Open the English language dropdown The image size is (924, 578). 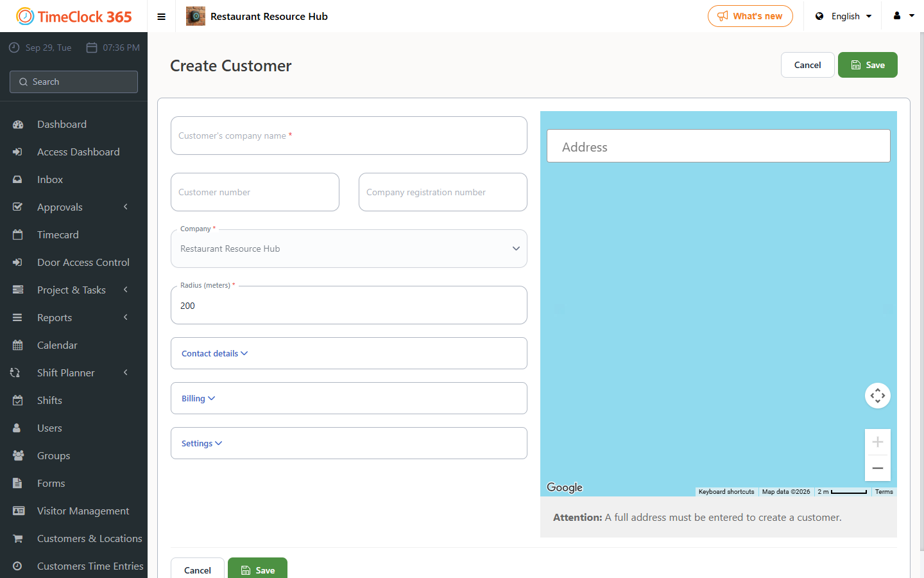coord(844,16)
